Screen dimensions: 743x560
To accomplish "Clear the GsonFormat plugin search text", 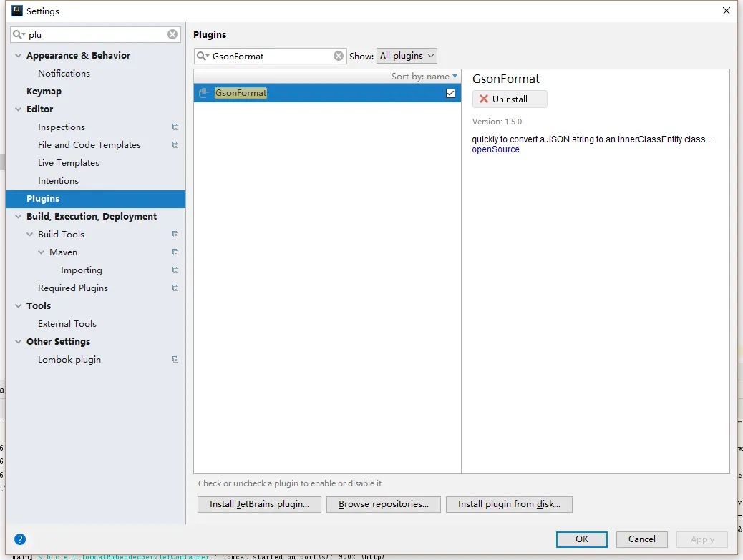I will (339, 56).
